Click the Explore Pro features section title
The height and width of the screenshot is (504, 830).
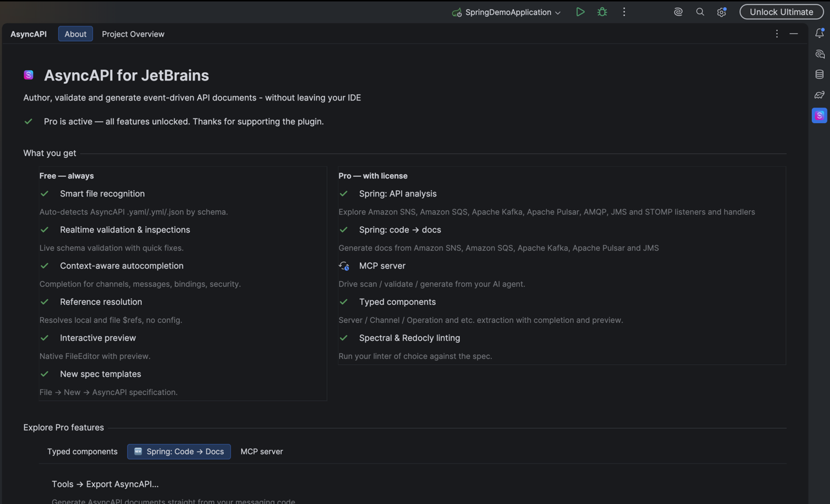[x=64, y=427]
